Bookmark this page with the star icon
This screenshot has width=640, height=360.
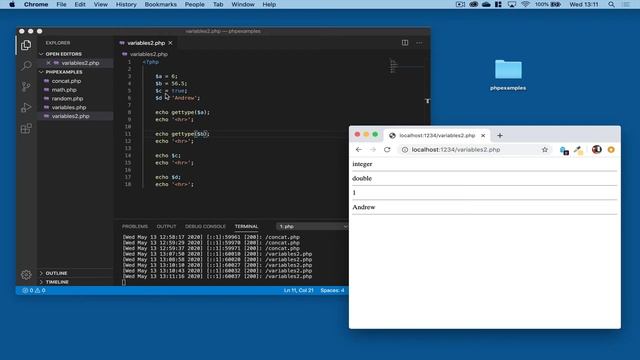pos(544,149)
